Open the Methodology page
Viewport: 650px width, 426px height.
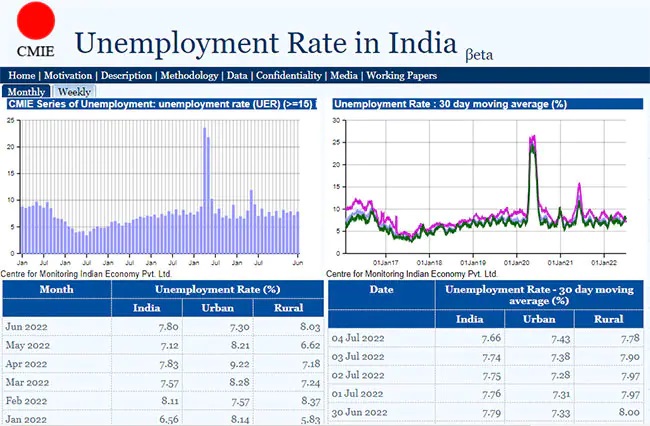(x=189, y=75)
